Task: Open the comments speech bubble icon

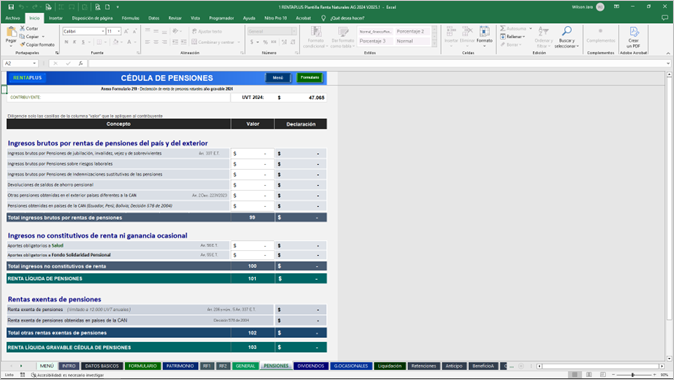Action: pos(665,18)
